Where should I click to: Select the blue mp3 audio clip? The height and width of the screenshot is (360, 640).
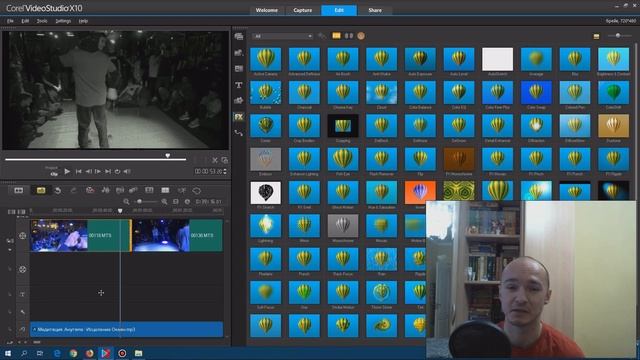tap(127, 329)
